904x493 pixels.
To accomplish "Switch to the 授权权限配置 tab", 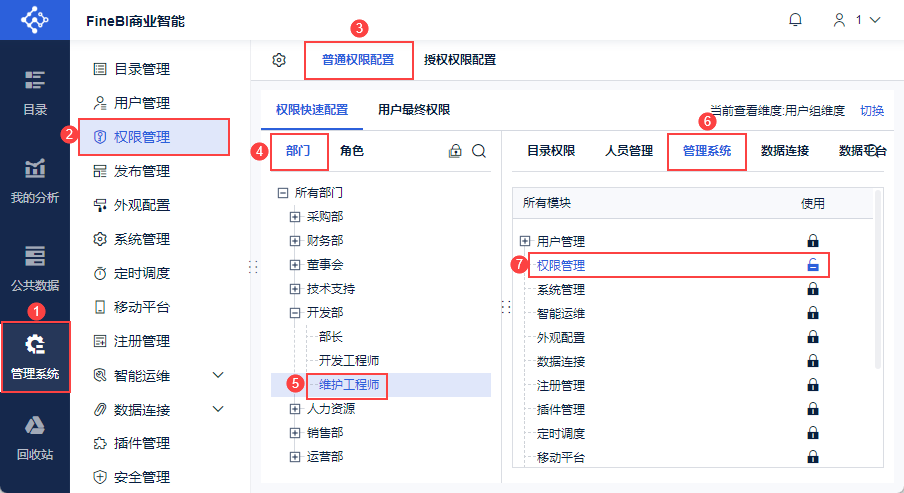I will coord(460,60).
